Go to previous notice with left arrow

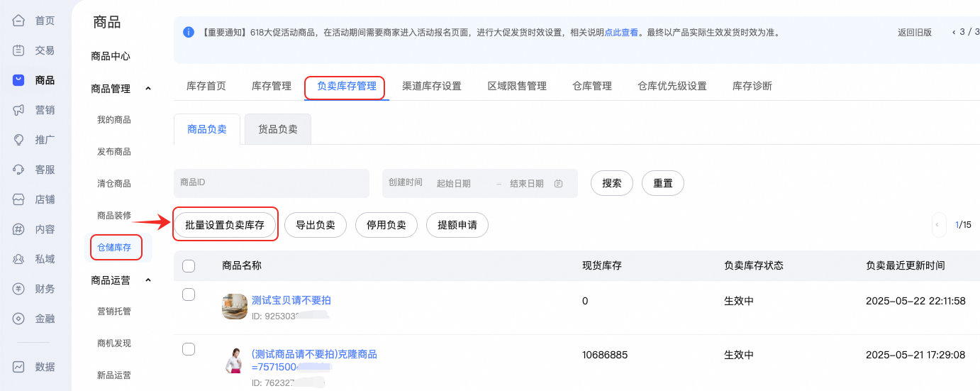(x=954, y=32)
